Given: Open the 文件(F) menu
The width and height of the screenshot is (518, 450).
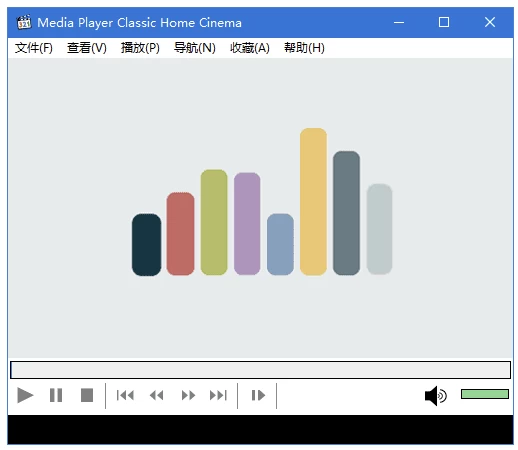Looking at the screenshot, I should tap(34, 48).
